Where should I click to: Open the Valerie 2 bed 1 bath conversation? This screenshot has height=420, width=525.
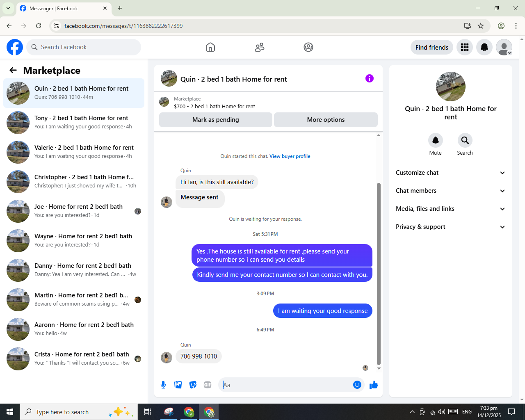point(74,152)
